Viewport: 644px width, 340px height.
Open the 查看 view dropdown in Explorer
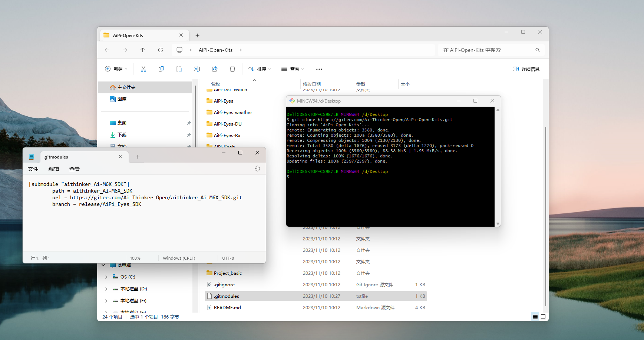pos(293,69)
